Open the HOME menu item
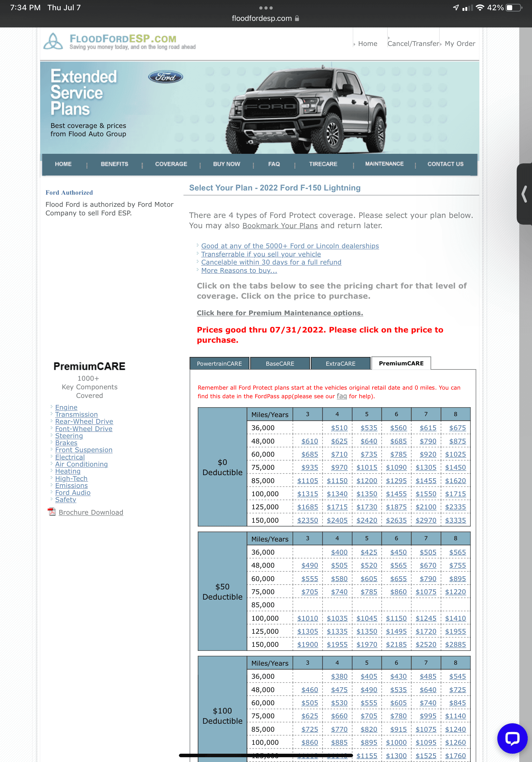Viewport: 532px width, 762px height. tap(63, 164)
